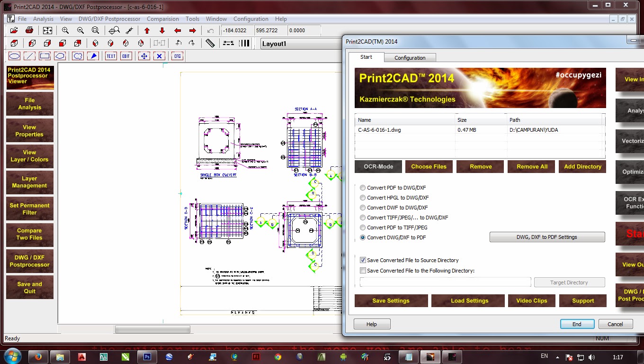Screen dimensions: 644x364
Task: Click the rotate clockwise icon
Action: (192, 43)
